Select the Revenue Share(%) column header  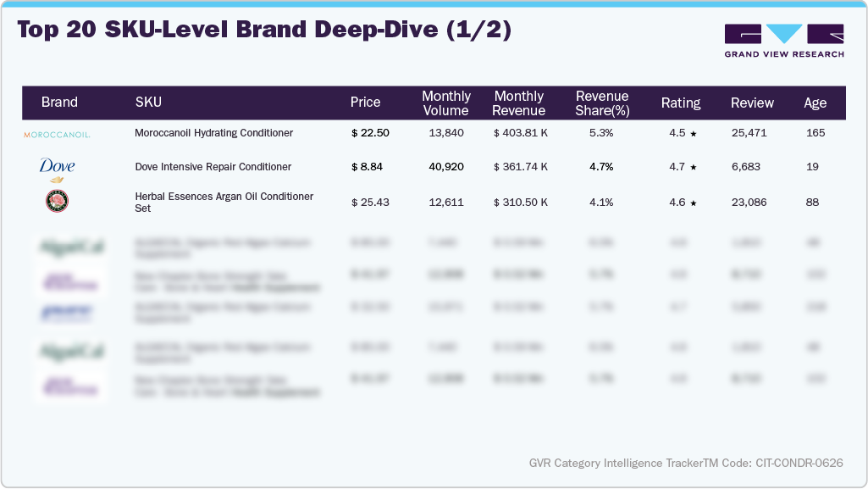pyautogui.click(x=602, y=103)
